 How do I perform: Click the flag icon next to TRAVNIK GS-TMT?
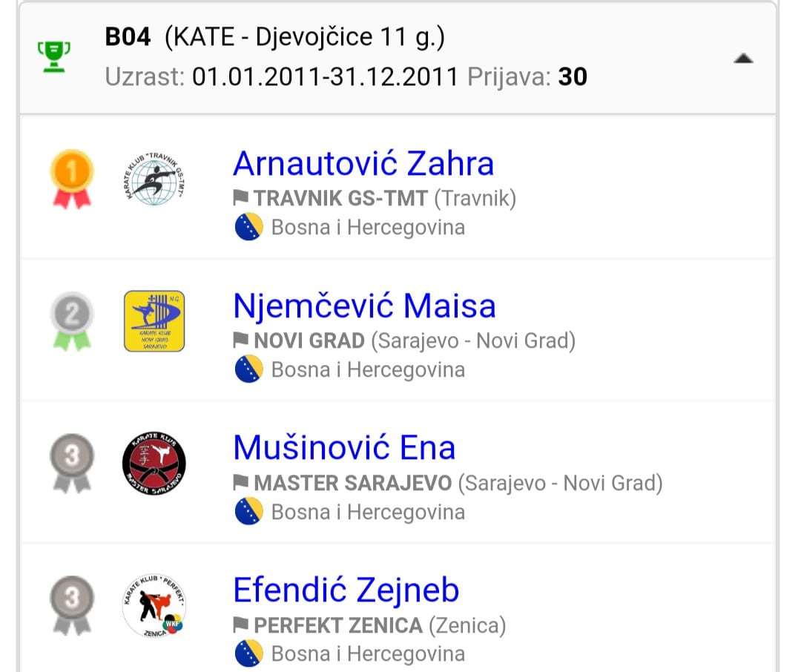(x=241, y=197)
